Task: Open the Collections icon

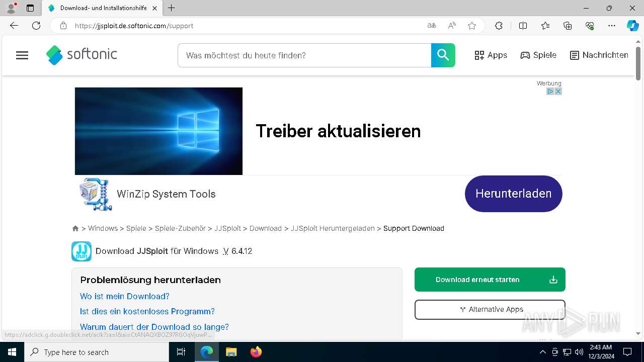Action: click(568, 26)
